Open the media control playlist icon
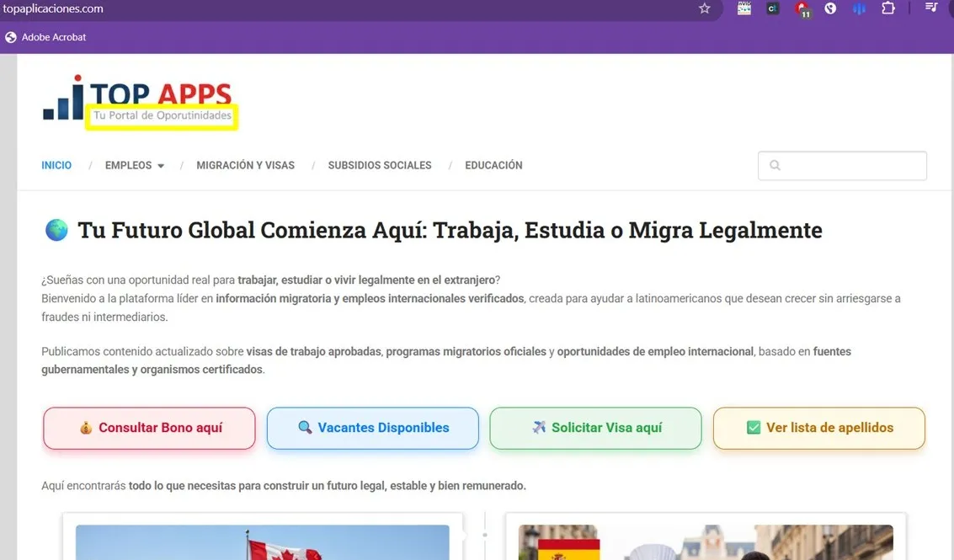Image resolution: width=954 pixels, height=560 pixels. pyautogui.click(x=931, y=8)
